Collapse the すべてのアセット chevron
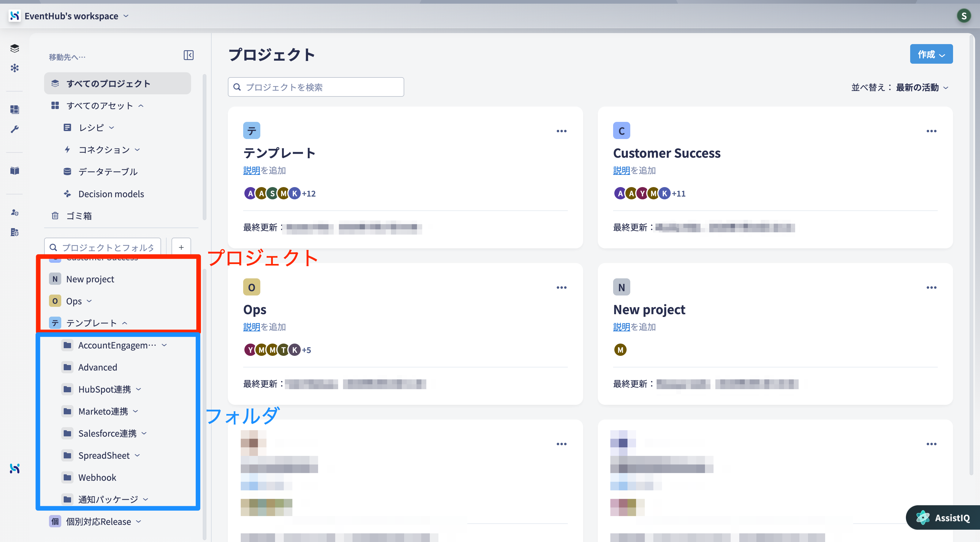 (141, 106)
